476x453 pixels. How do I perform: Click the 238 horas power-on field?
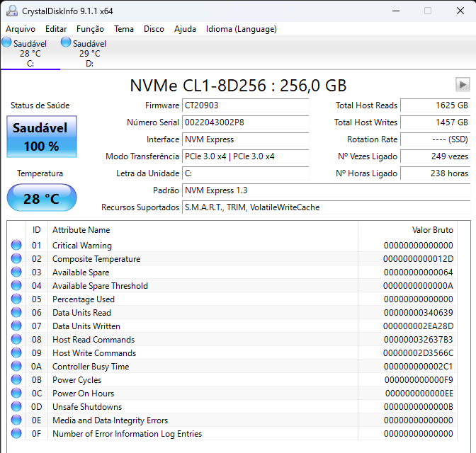coord(436,173)
